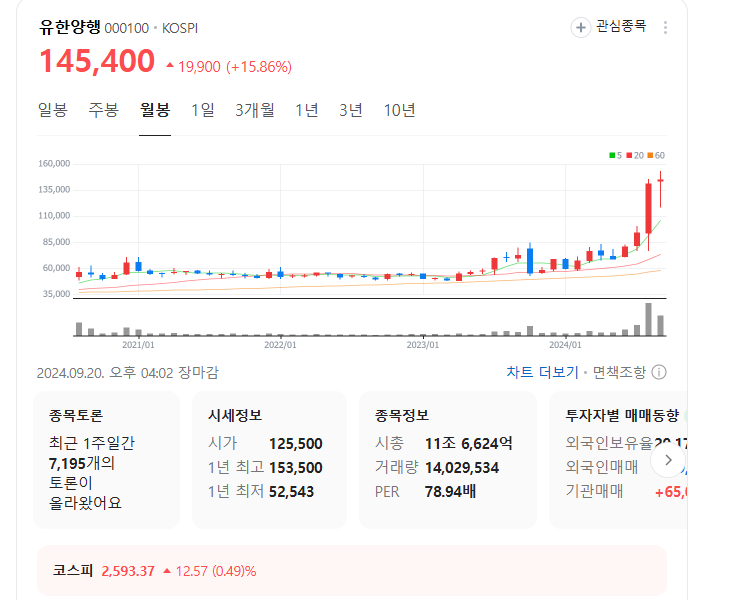Click the 기관매매 row label
730x600 pixels.
(x=594, y=491)
